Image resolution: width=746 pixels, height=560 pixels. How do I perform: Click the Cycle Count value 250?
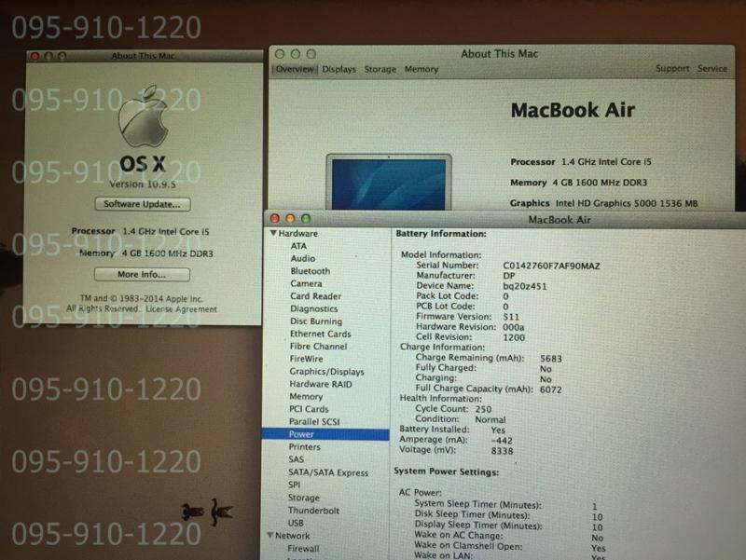coord(483,409)
